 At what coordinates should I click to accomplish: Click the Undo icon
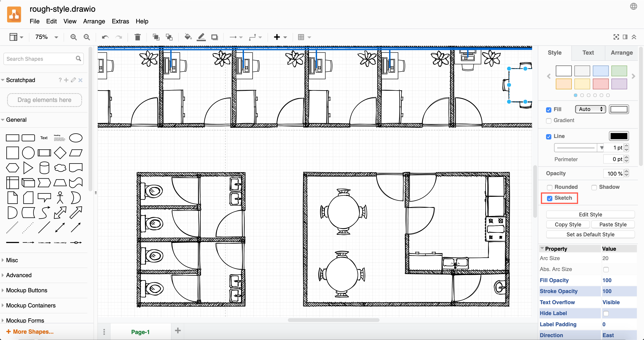point(105,37)
